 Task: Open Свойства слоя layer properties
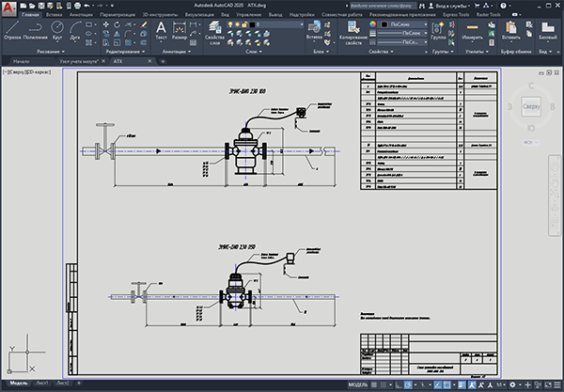(214, 33)
